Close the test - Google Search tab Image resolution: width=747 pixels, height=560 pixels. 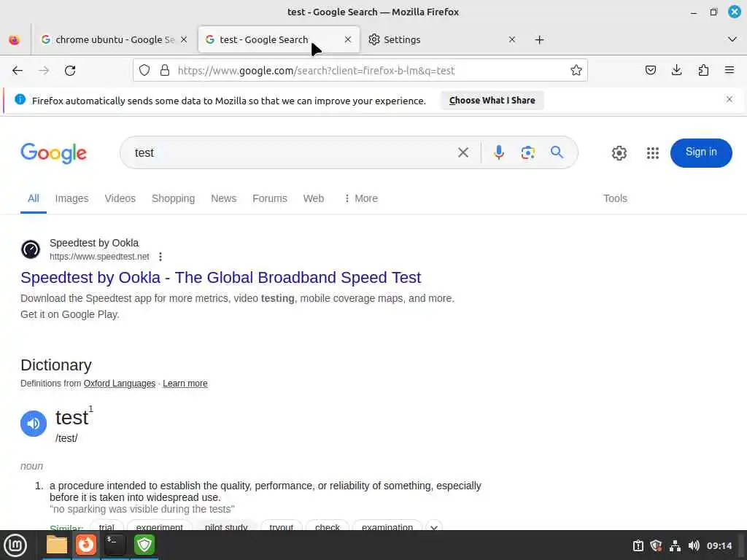(348, 39)
